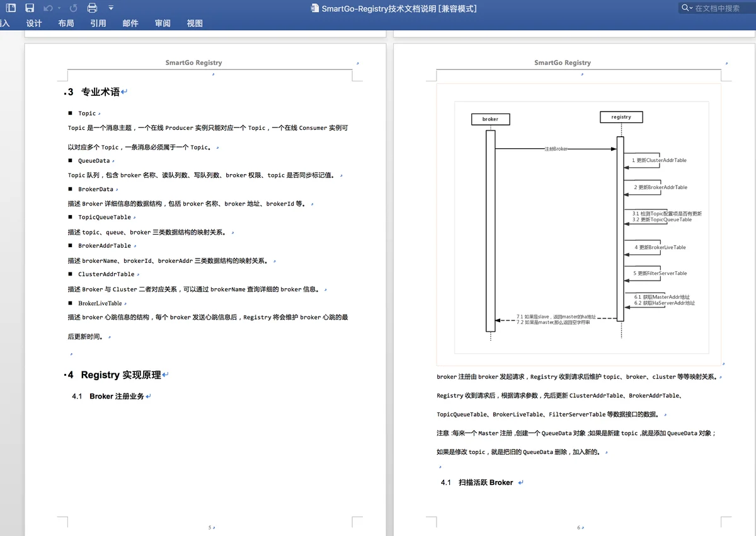Open the customize quick access toolbar dropdown
This screenshot has width=756, height=536.
pos(111,8)
